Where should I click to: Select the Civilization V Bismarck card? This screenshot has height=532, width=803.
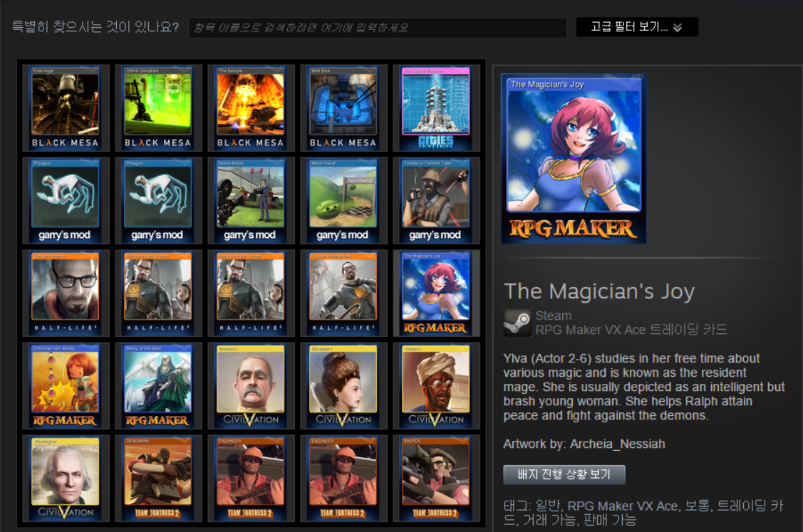coord(251,386)
